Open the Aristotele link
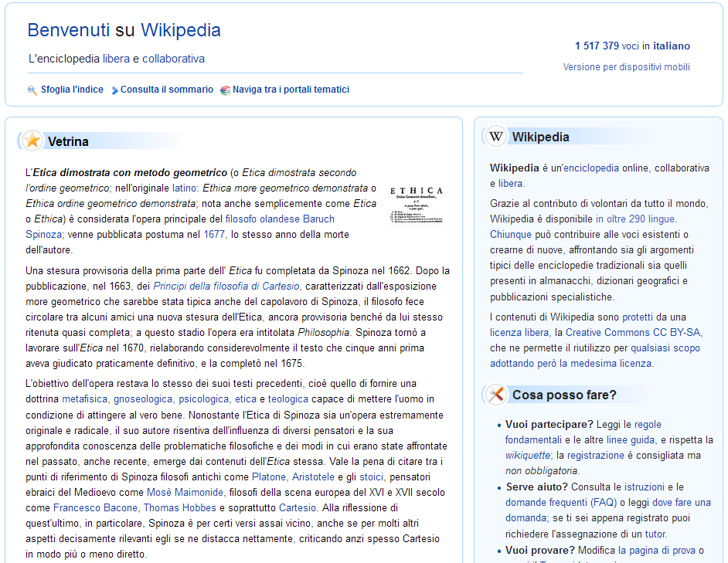Viewport: 728px width, 563px height. tap(313, 477)
